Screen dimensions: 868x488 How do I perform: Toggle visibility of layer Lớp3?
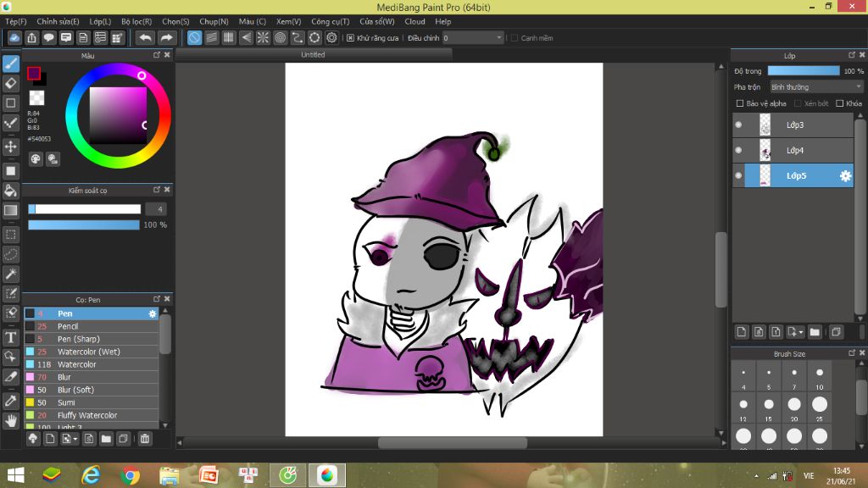[x=738, y=125]
